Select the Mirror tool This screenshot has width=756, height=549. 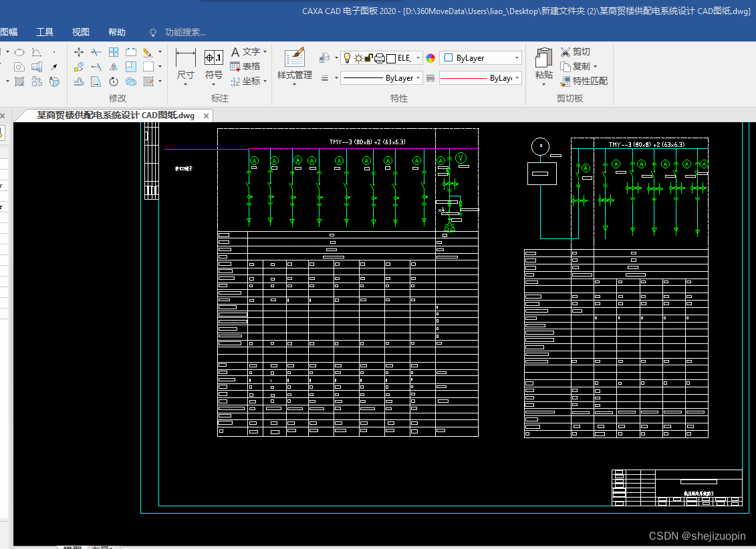pos(114,67)
